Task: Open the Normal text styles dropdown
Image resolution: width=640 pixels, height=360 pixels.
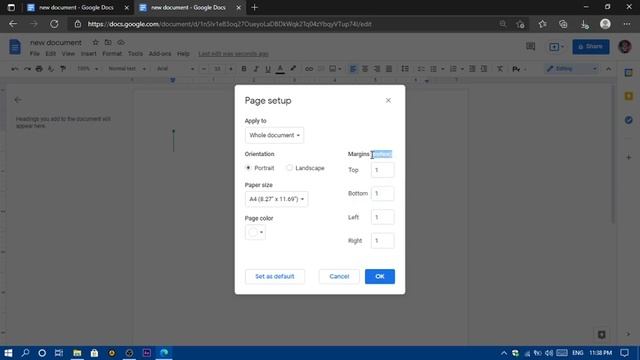Action: pyautogui.click(x=127, y=69)
